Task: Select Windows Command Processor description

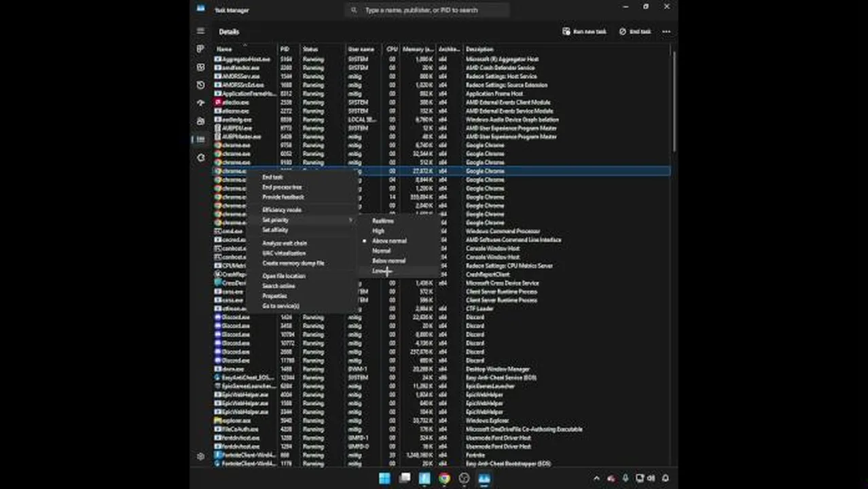Action: click(x=503, y=231)
